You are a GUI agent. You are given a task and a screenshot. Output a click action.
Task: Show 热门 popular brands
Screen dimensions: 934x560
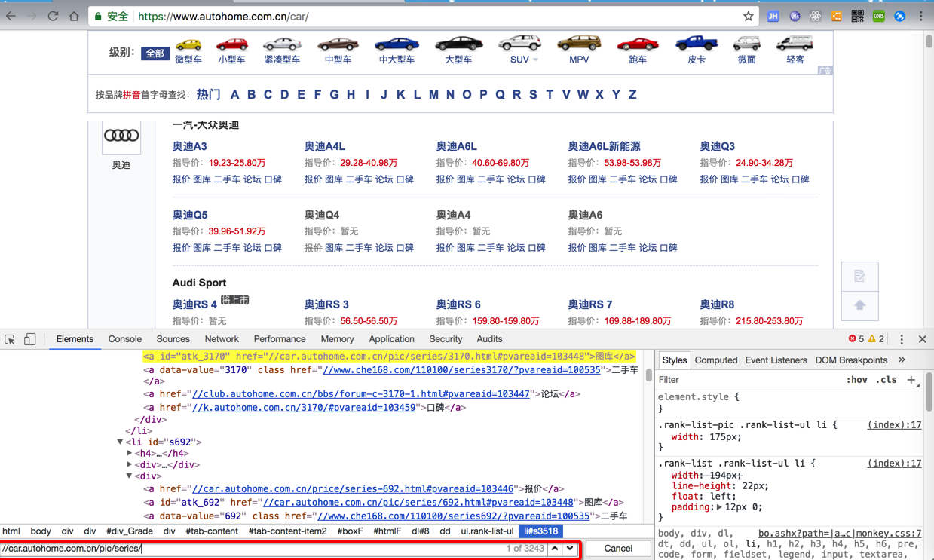[208, 94]
